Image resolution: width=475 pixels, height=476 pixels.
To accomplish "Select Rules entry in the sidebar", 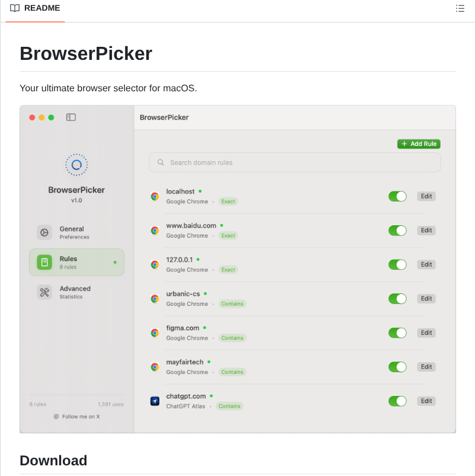I will [x=76, y=261].
